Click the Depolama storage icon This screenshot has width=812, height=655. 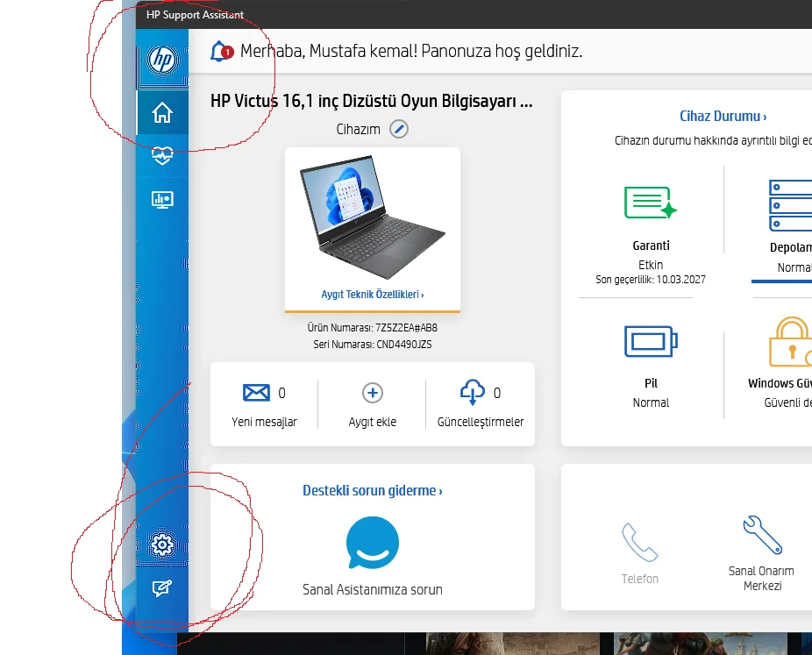[x=791, y=205]
